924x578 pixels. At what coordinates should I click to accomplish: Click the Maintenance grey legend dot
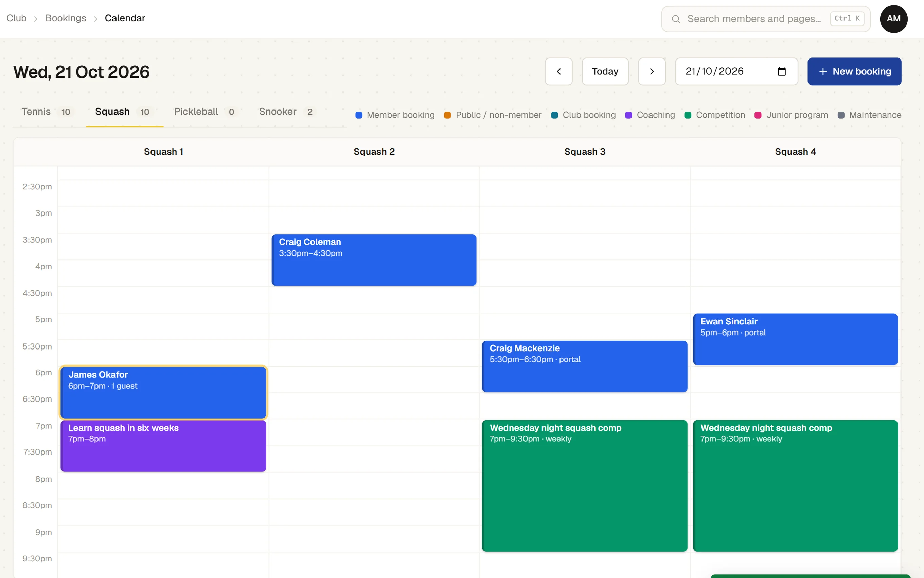841,115
